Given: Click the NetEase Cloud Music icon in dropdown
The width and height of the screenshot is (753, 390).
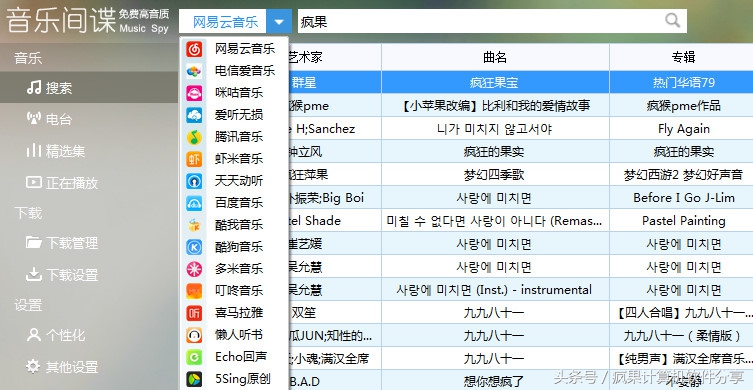Looking at the screenshot, I should point(194,49).
